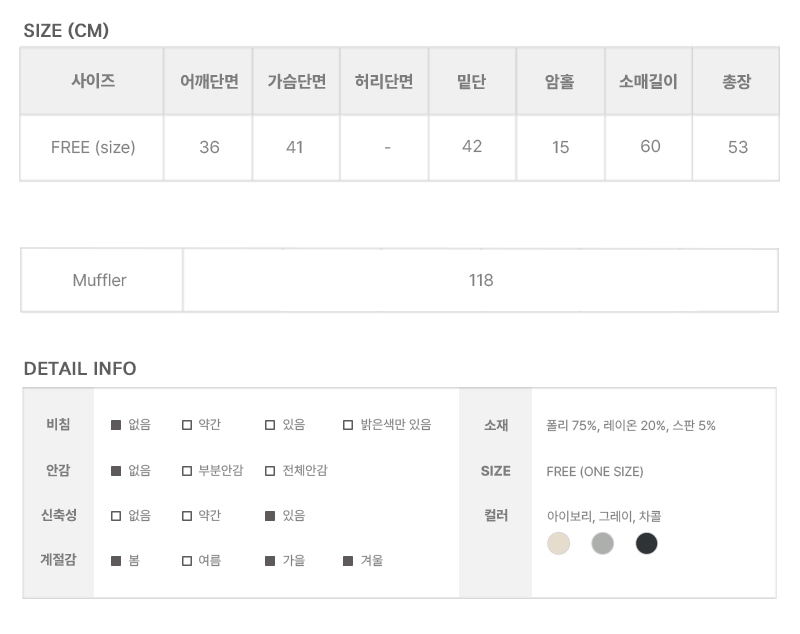Screen dimensions: 800x634
Task: Click the FREE (ONE SIZE) text
Action: pyautogui.click(x=595, y=471)
